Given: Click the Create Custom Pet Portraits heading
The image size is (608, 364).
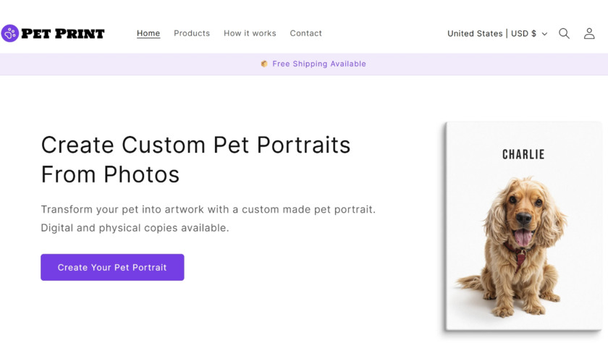Looking at the screenshot, I should [x=195, y=159].
